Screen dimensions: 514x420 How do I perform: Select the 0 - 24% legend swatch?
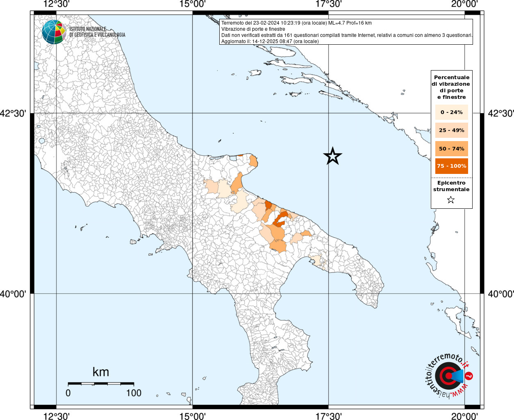coord(451,112)
